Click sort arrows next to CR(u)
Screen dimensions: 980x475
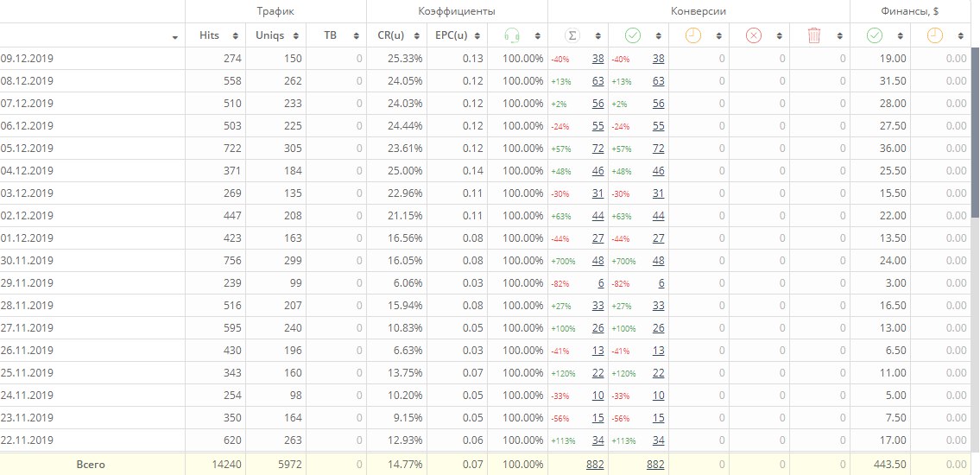pos(417,36)
